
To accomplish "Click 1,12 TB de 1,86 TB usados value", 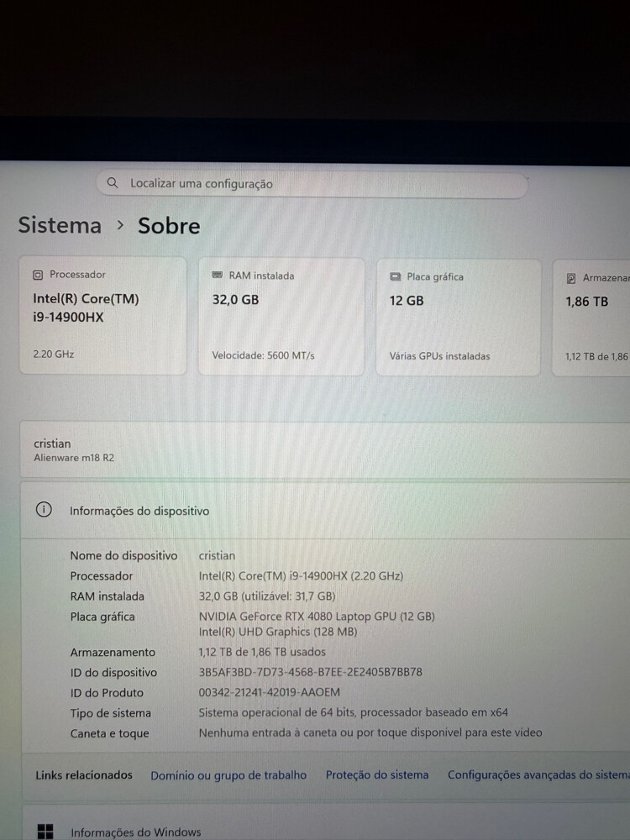I will 262,652.
